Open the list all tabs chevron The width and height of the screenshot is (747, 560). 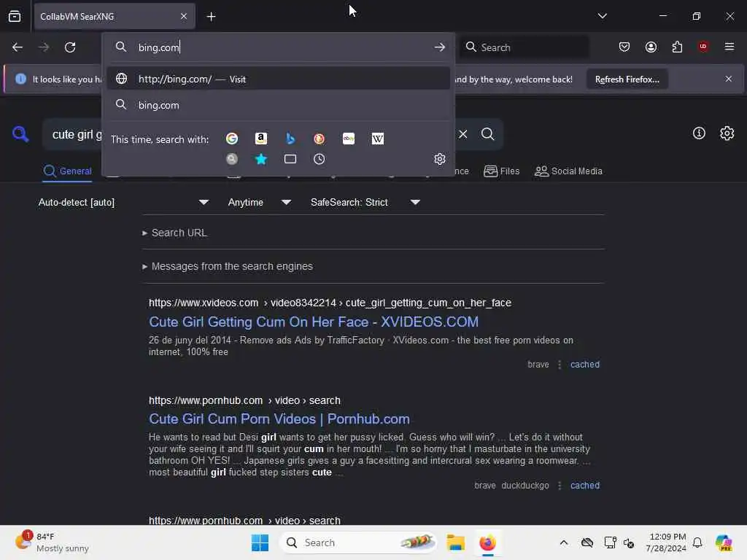[x=602, y=16]
